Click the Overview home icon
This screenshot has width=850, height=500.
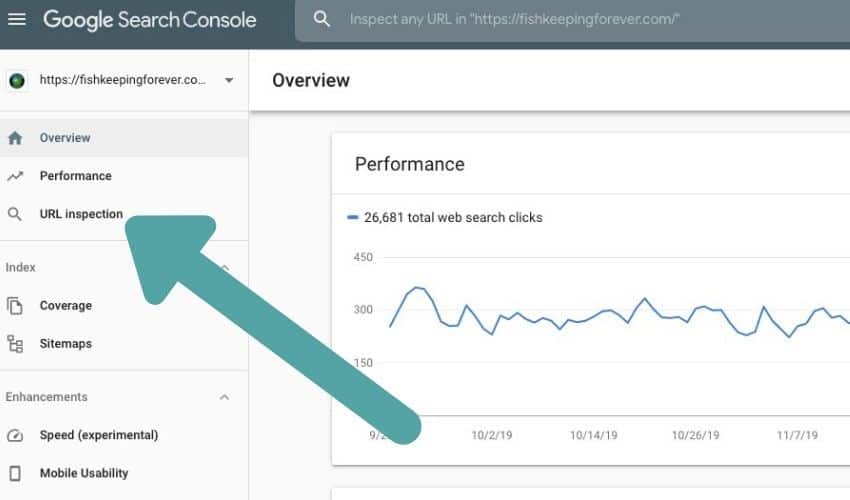tap(15, 138)
